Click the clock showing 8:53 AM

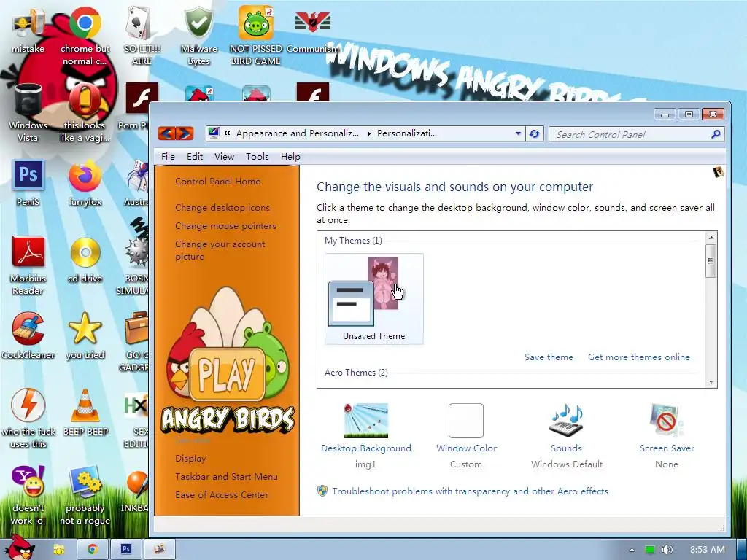[x=708, y=550]
